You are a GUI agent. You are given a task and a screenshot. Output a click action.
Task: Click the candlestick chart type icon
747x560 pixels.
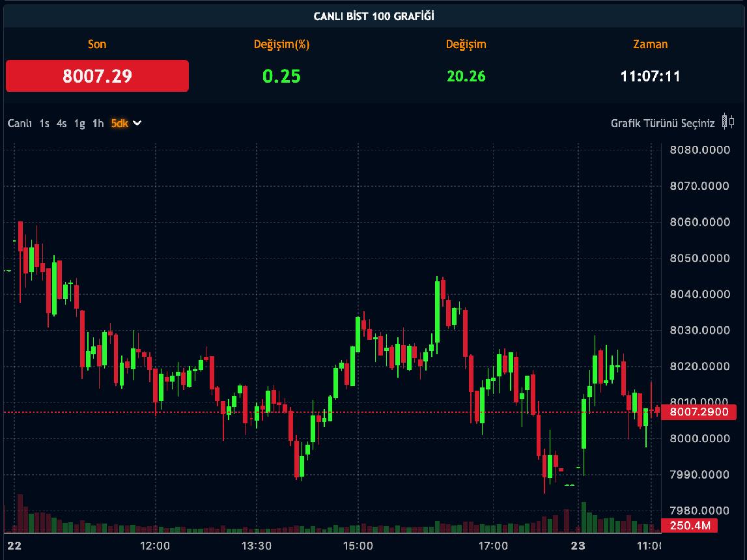pos(729,122)
